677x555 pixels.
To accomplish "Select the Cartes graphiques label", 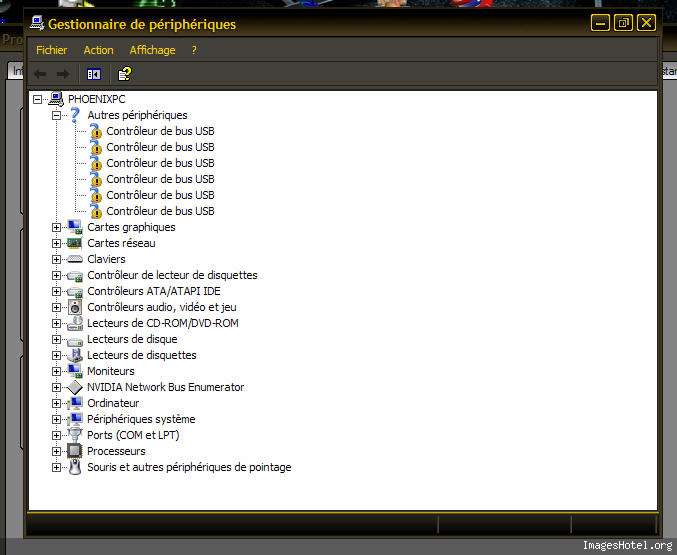I will [x=131, y=227].
